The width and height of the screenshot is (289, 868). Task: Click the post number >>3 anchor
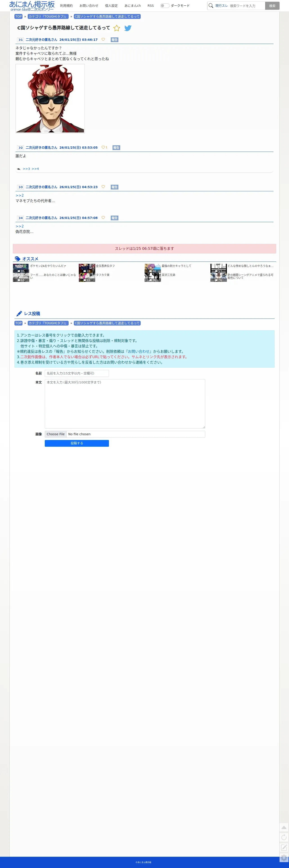20,187
